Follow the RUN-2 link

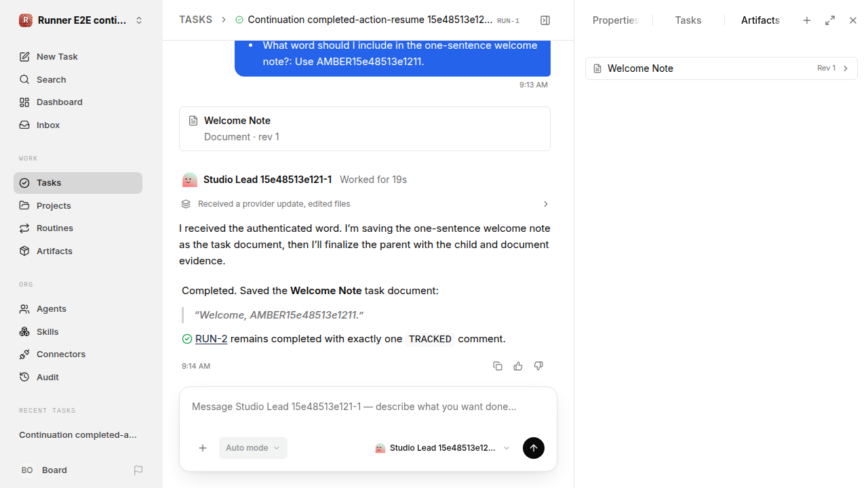tap(211, 339)
